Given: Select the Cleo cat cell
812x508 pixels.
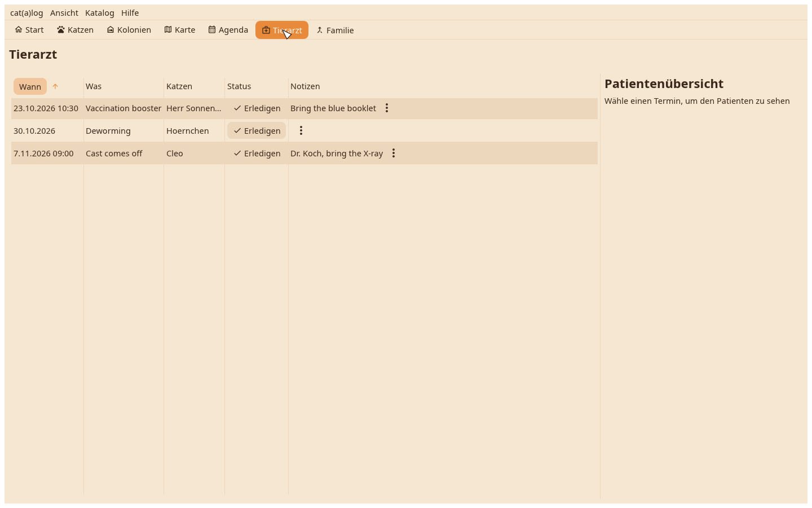Looking at the screenshot, I should point(175,153).
